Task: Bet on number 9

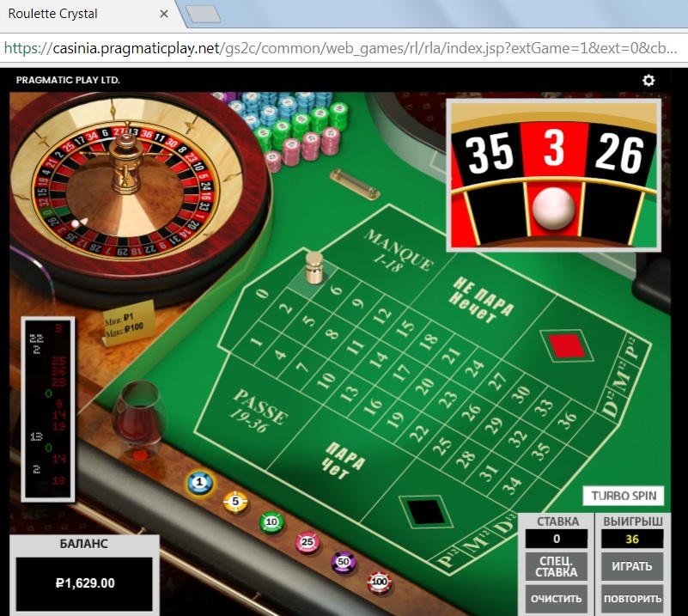Action: 359,302
